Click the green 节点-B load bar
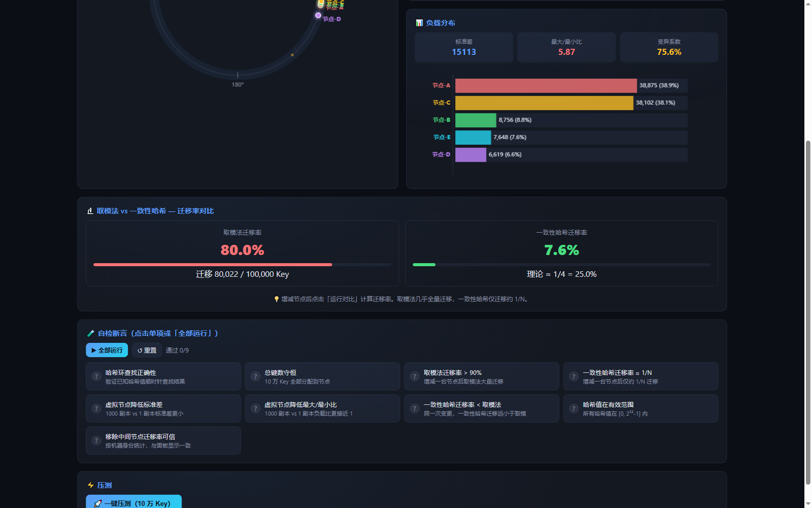Viewport: 812px width, 508px height. click(x=476, y=120)
